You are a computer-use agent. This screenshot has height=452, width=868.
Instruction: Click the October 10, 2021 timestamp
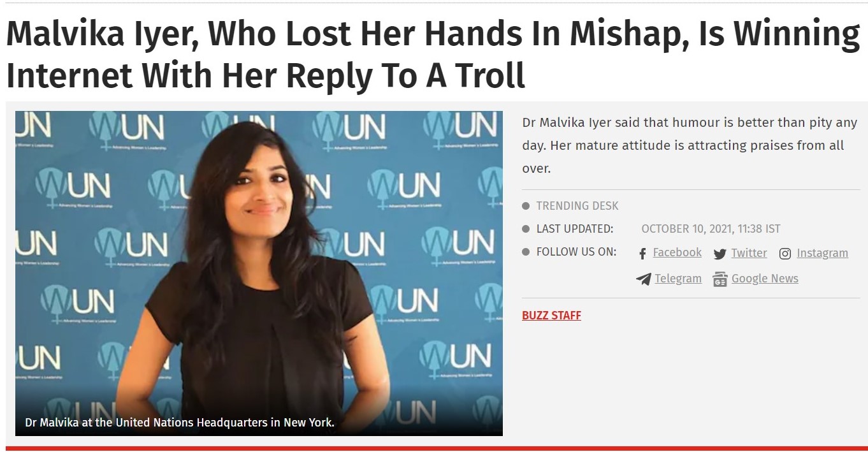point(711,229)
